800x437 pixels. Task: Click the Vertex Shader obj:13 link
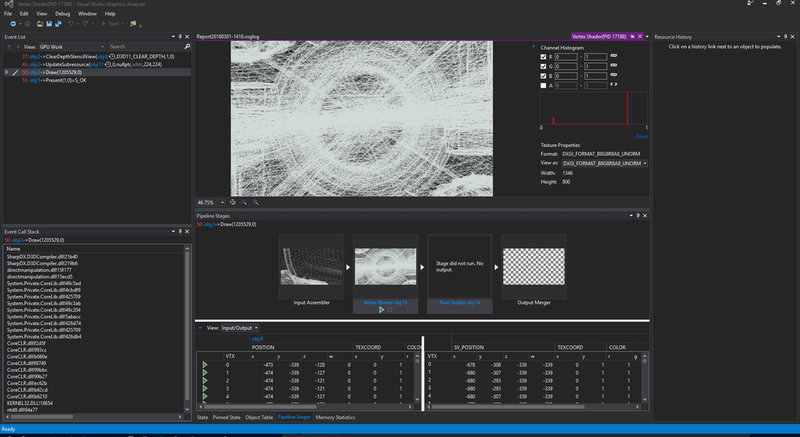[x=385, y=302]
